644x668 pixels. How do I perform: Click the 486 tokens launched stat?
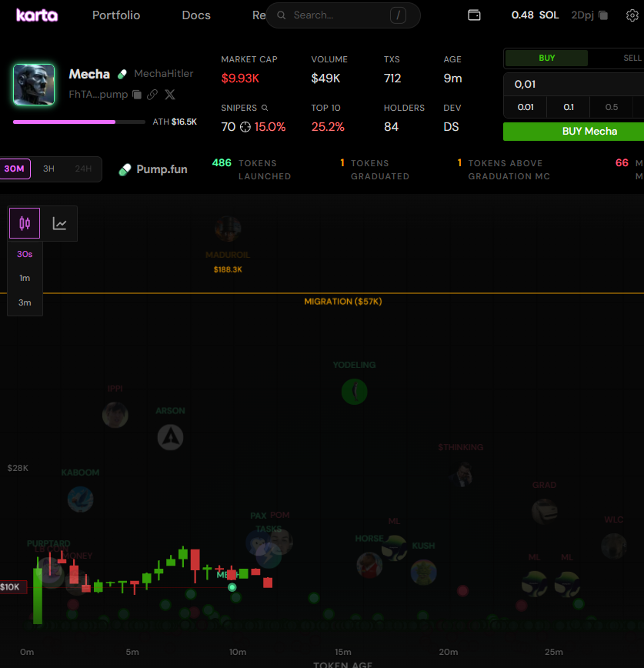(x=252, y=169)
